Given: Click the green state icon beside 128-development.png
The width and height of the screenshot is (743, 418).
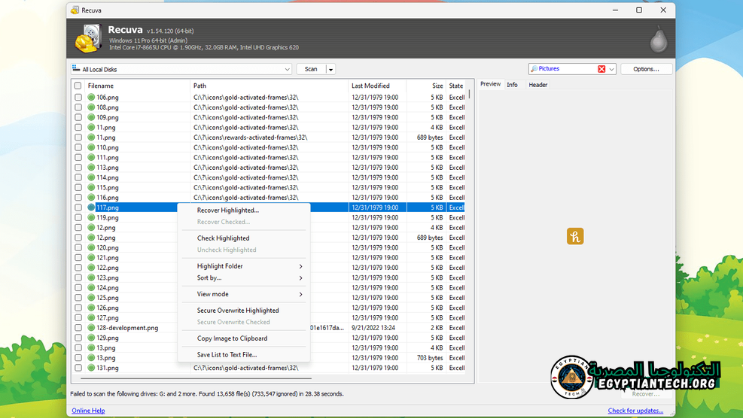Looking at the screenshot, I should pyautogui.click(x=92, y=327).
